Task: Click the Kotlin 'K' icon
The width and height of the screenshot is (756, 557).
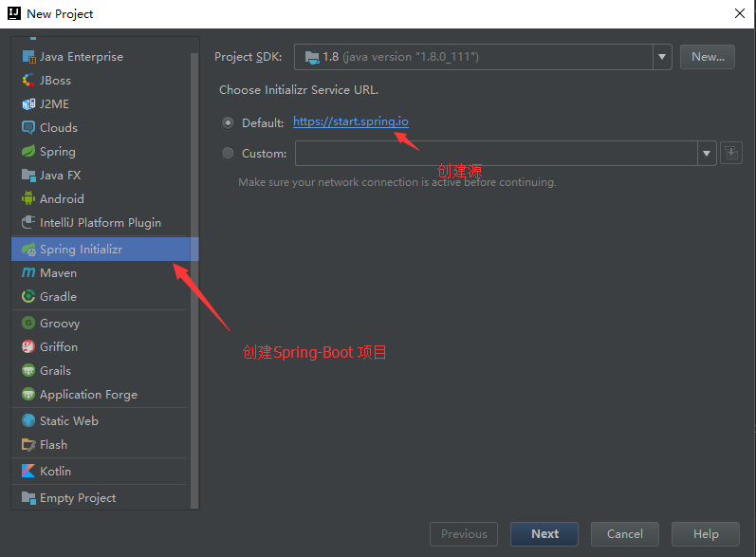Action: [x=28, y=471]
